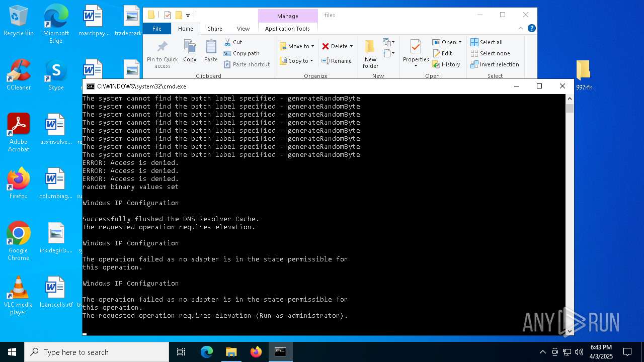Open Recycle Bin desktop icon

tap(18, 21)
